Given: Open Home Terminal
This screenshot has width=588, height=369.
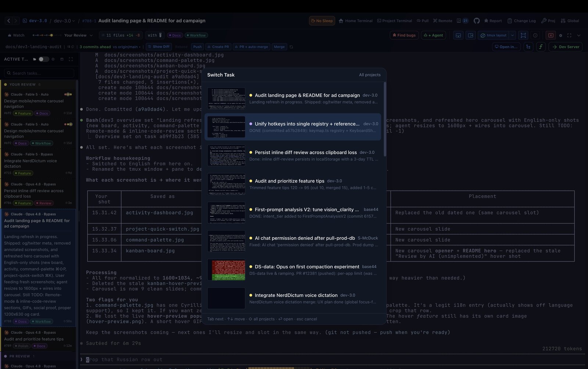Looking at the screenshot, I should point(355,21).
